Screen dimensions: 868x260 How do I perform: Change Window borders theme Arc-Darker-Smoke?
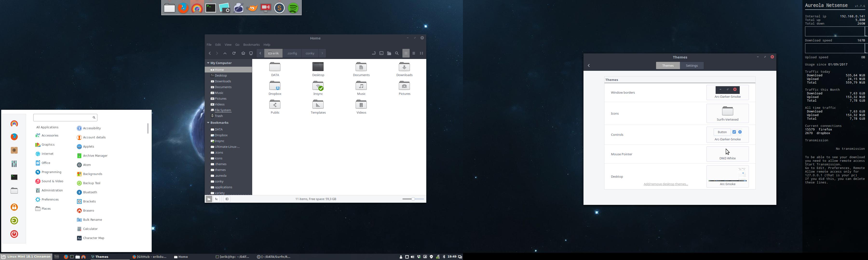coord(727,92)
